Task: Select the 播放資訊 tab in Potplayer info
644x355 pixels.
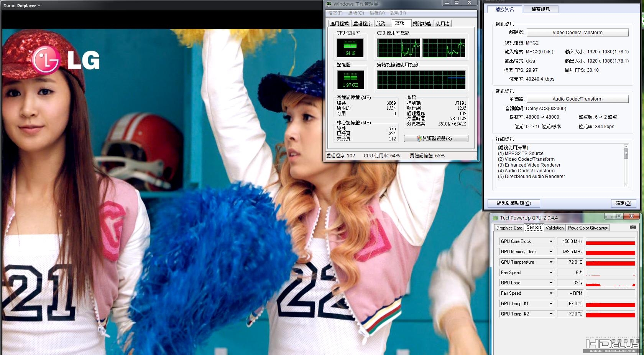Action: point(504,9)
